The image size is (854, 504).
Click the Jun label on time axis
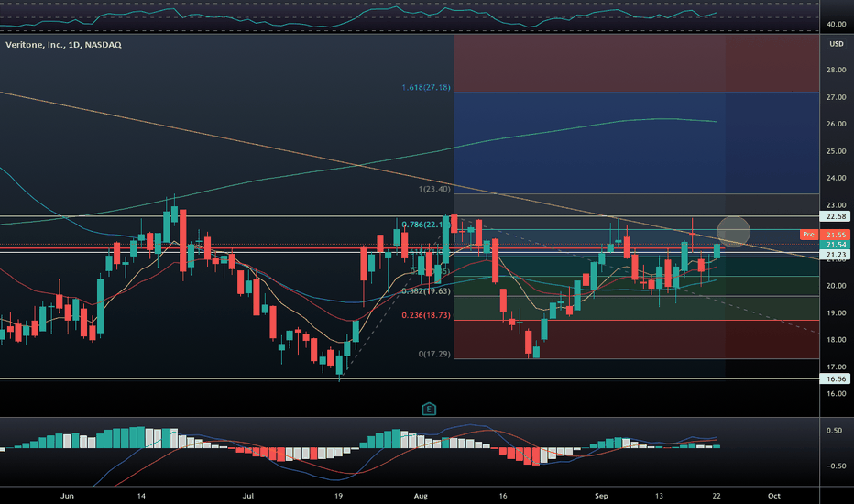pyautogui.click(x=67, y=496)
